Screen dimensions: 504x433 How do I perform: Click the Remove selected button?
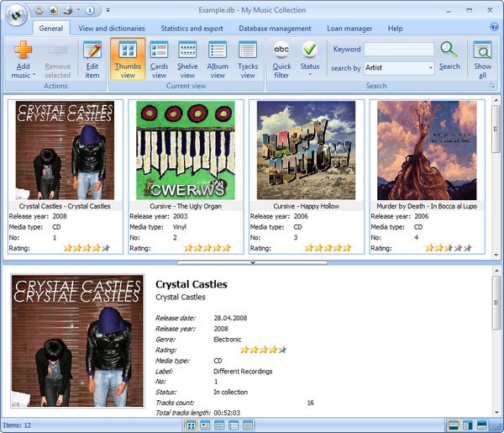[57, 60]
